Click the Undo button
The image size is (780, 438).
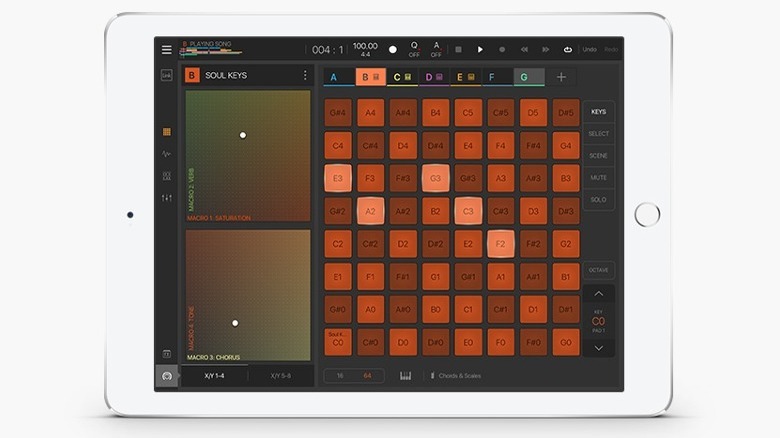coord(589,49)
